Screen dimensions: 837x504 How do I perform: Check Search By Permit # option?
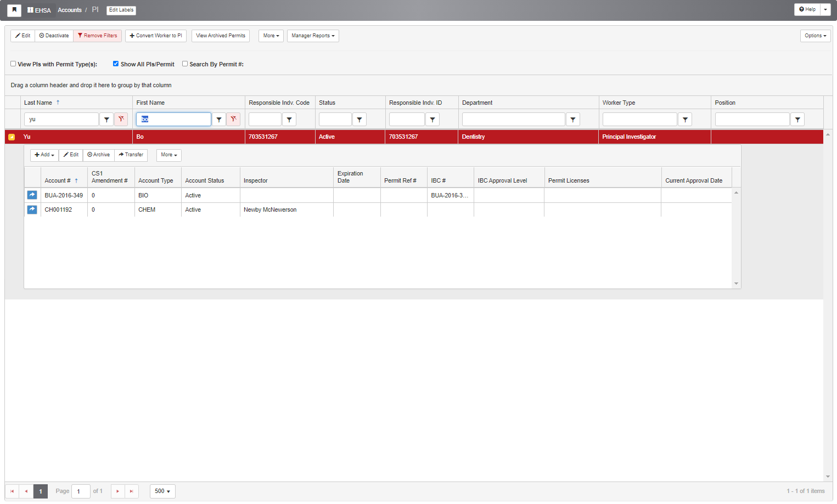pos(185,64)
